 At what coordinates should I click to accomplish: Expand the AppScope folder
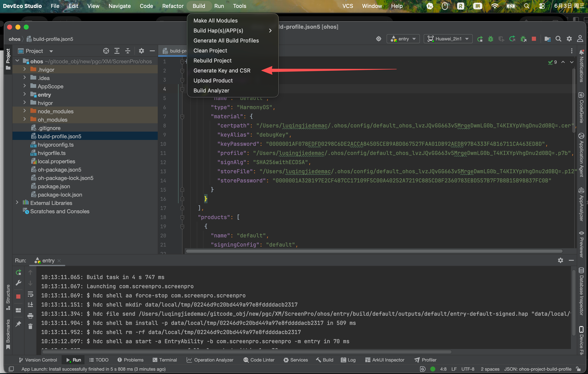click(24, 86)
